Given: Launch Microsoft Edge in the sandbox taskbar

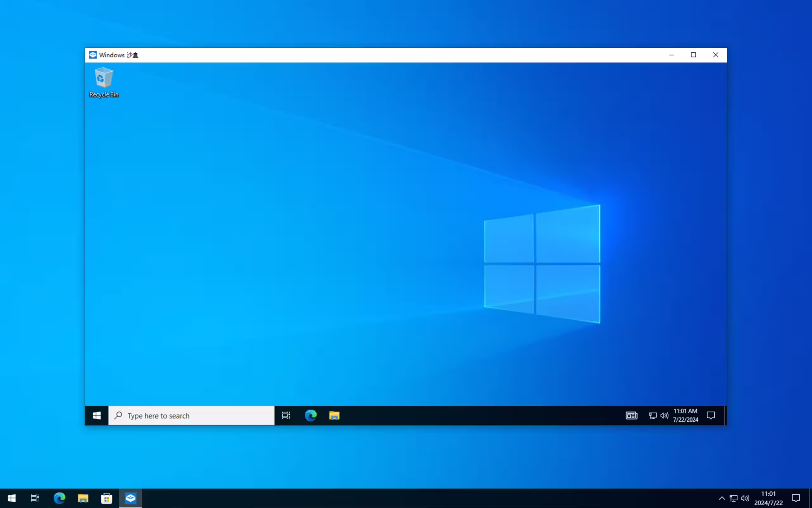Looking at the screenshot, I should pyautogui.click(x=311, y=416).
